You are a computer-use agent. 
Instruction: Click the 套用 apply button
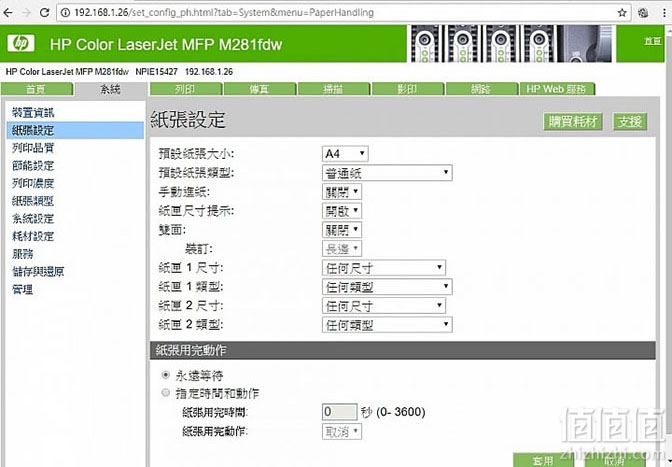coord(543,460)
